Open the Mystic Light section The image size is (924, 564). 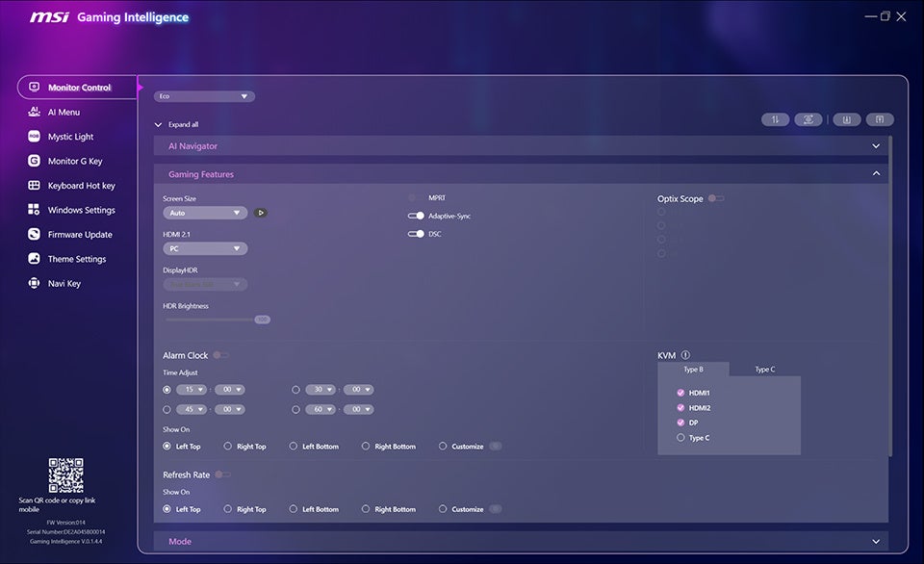[x=72, y=136]
